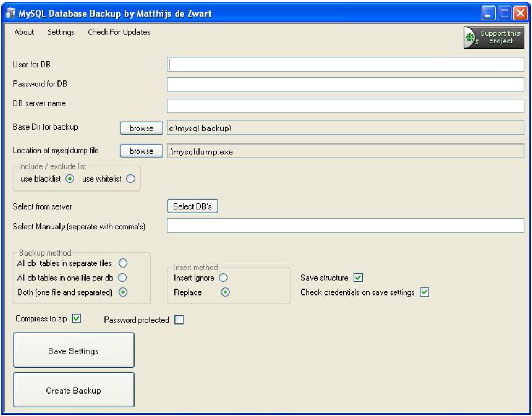This screenshot has width=532, height=416.
Task: Choose All db tables in separate files
Action: click(x=123, y=263)
